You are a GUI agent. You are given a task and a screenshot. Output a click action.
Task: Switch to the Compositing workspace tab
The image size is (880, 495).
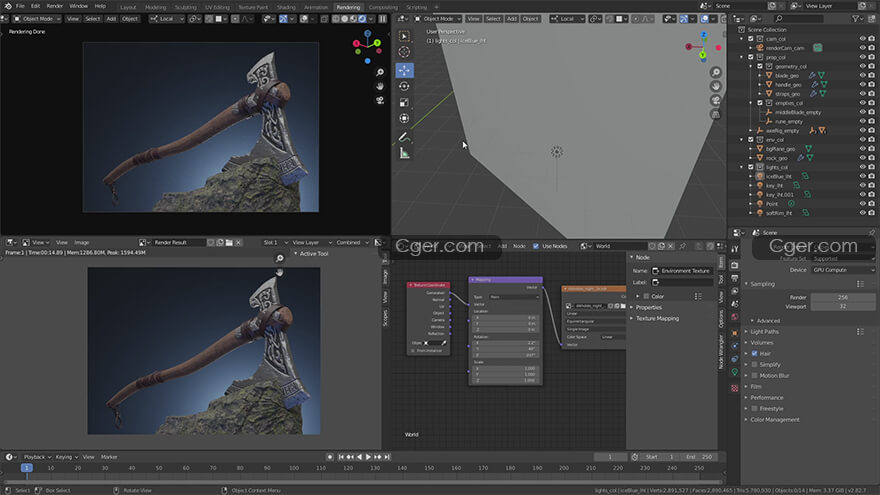pyautogui.click(x=383, y=7)
